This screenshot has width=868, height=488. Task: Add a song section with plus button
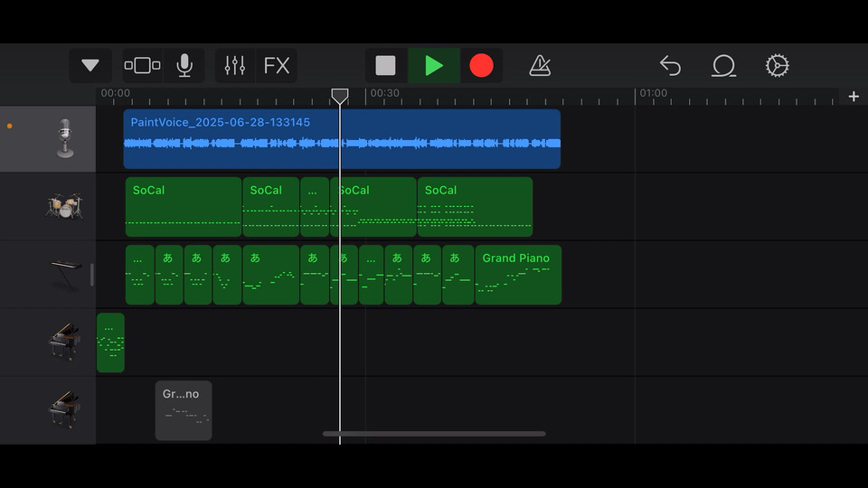pyautogui.click(x=854, y=96)
